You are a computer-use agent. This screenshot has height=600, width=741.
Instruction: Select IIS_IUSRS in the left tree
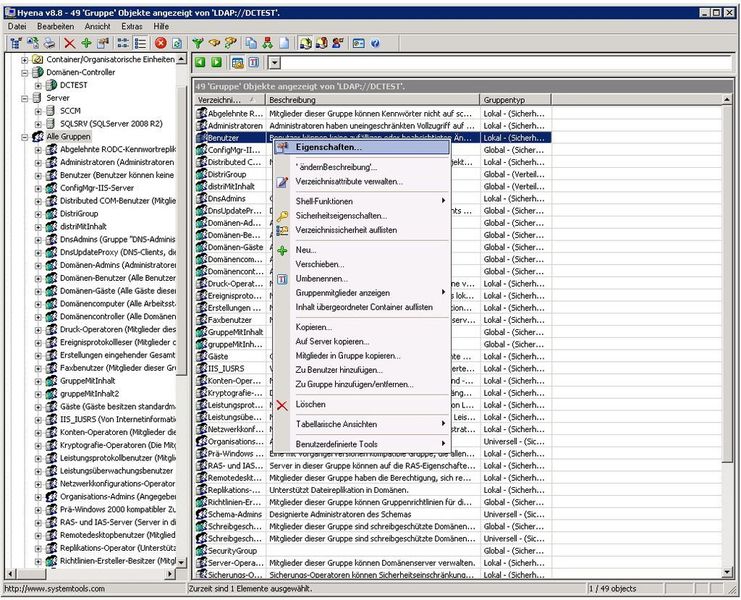(117, 420)
